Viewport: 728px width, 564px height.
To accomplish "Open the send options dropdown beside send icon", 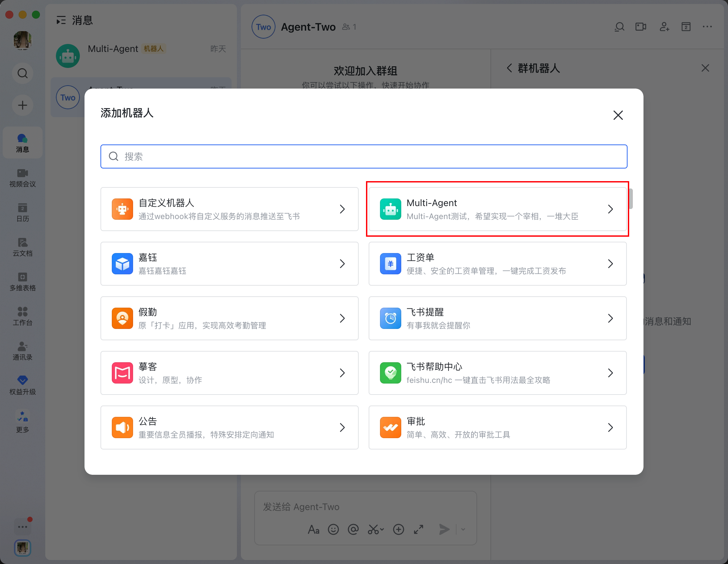I will (463, 530).
